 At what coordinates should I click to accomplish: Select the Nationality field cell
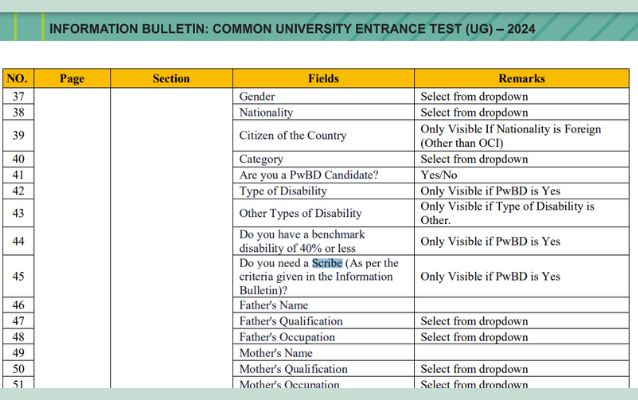click(x=266, y=113)
